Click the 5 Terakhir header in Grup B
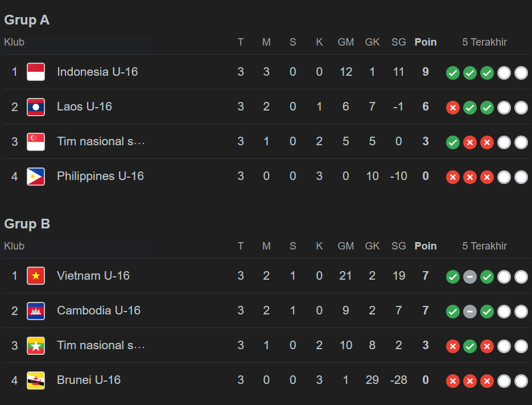 484,246
